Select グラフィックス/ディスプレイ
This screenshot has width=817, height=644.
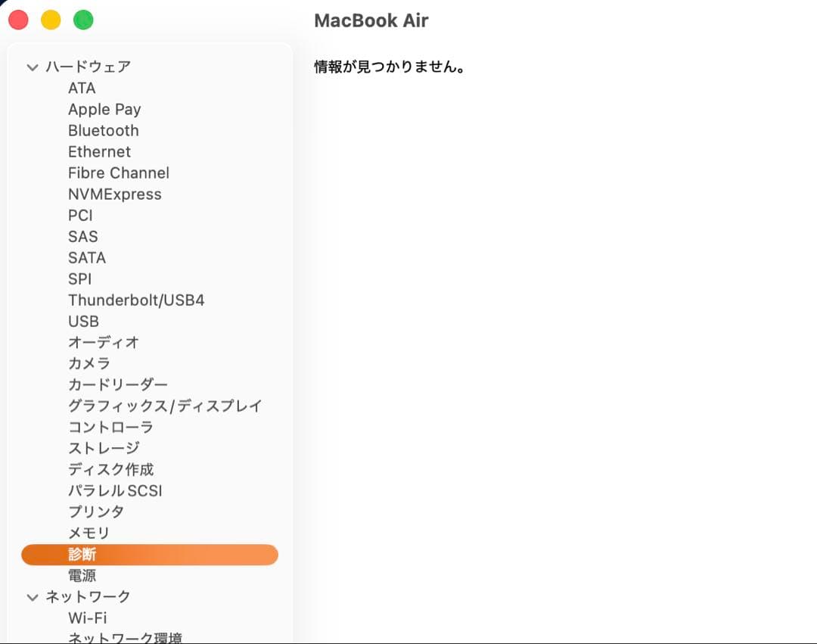(165, 406)
